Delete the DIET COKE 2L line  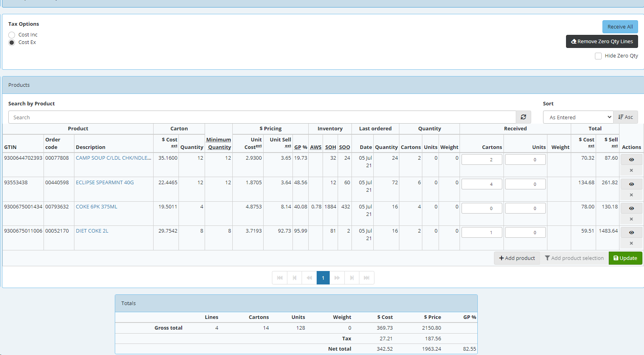pos(631,243)
